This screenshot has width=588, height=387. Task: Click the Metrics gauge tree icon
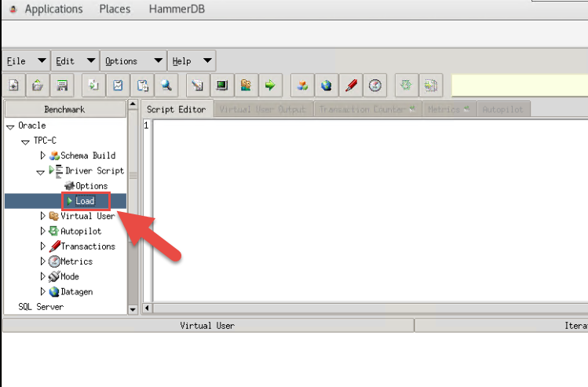tap(54, 261)
